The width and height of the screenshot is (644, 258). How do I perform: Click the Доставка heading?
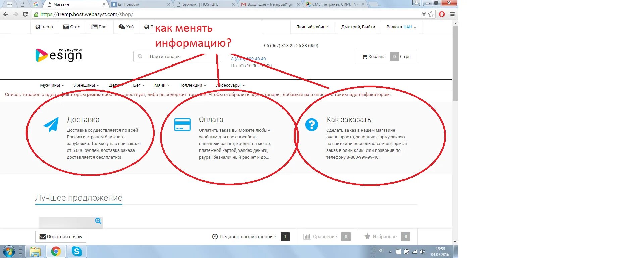pos(83,120)
